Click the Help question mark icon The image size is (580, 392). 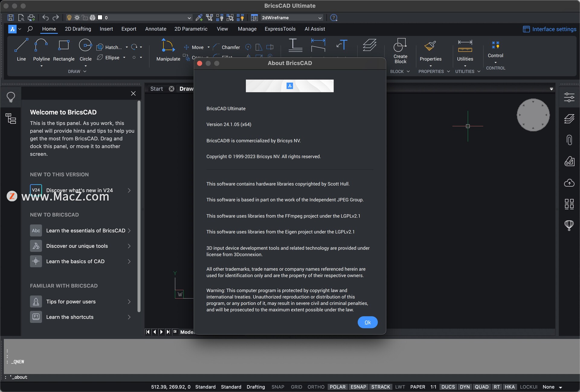333,18
